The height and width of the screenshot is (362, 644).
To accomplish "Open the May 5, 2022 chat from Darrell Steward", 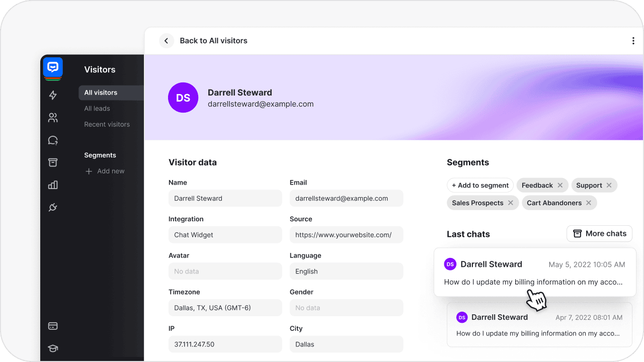I will (x=535, y=273).
